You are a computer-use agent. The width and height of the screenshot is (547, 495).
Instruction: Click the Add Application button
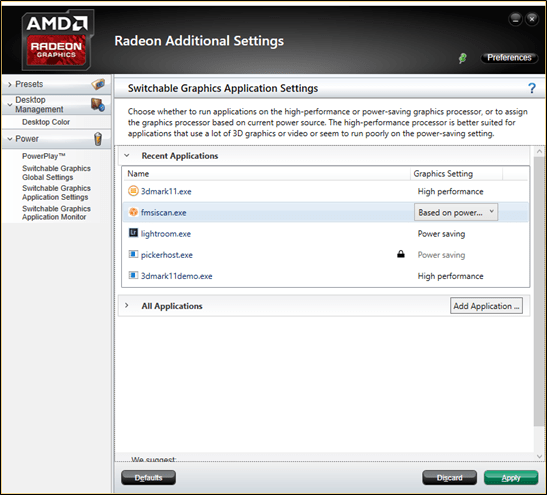[486, 306]
